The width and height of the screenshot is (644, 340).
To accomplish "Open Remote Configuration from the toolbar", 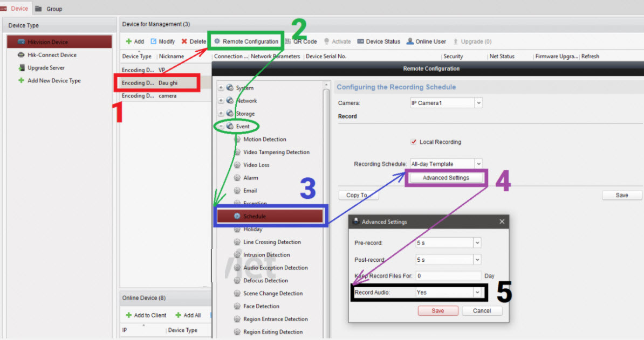I will click(246, 41).
